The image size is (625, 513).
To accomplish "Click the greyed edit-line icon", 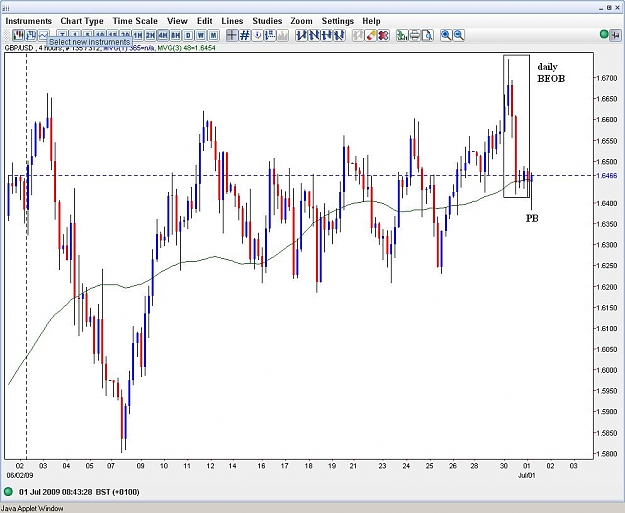I will click(x=358, y=35).
